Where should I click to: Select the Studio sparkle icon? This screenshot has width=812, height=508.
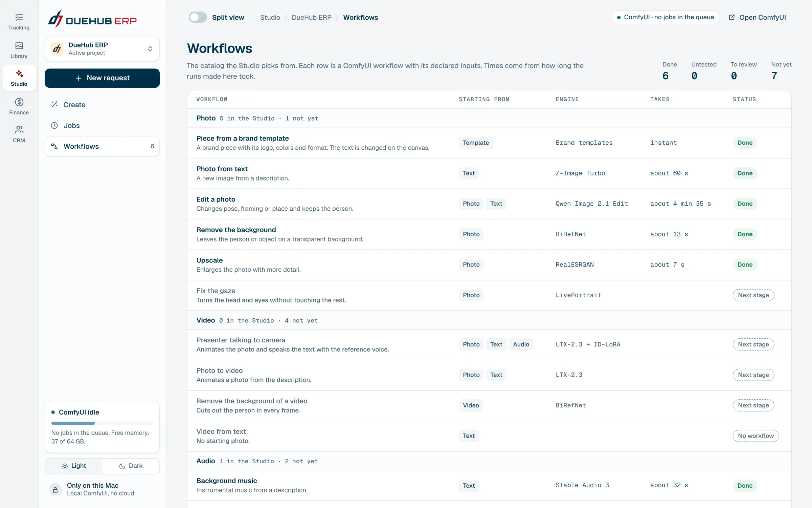[x=19, y=73]
